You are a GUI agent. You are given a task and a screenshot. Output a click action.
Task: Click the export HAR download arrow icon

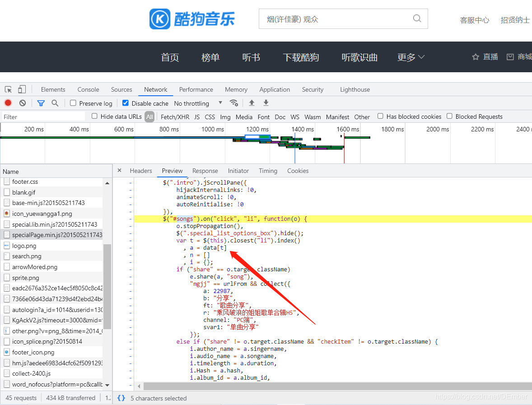(266, 102)
